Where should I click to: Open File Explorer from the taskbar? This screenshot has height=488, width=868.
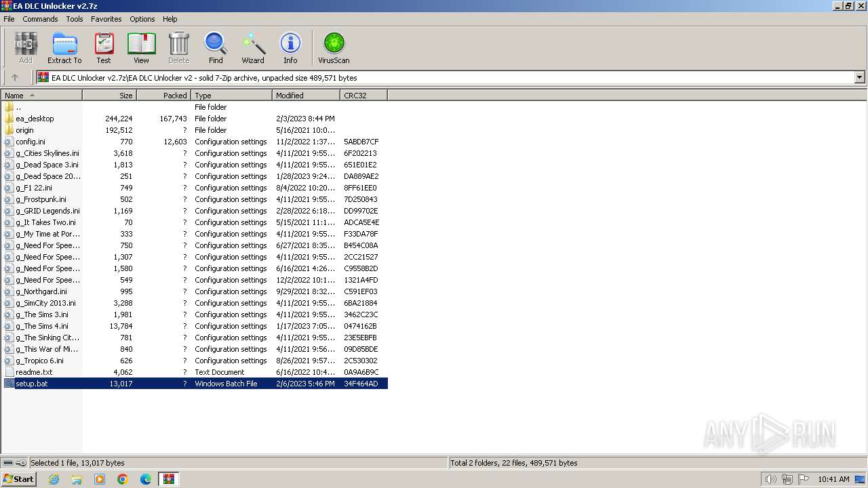77,479
